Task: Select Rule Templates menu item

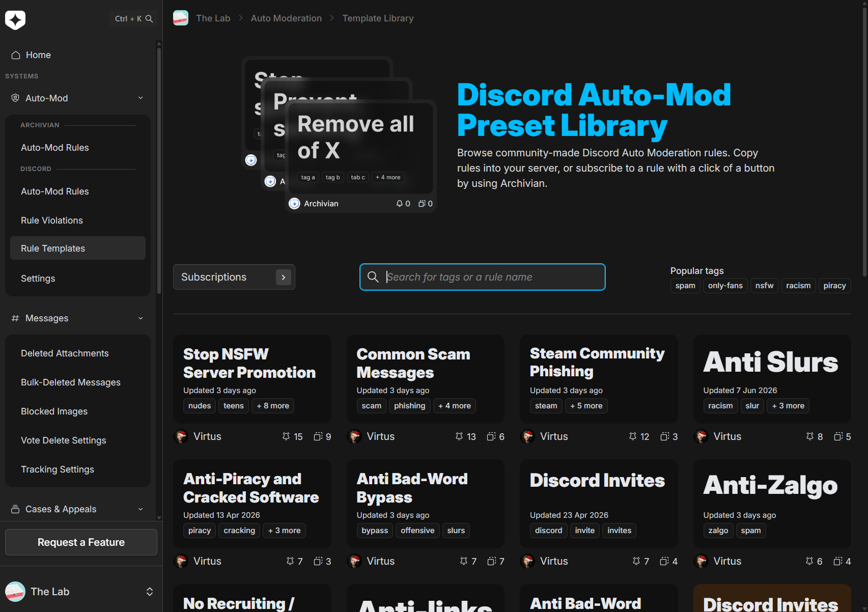Action: [78, 248]
